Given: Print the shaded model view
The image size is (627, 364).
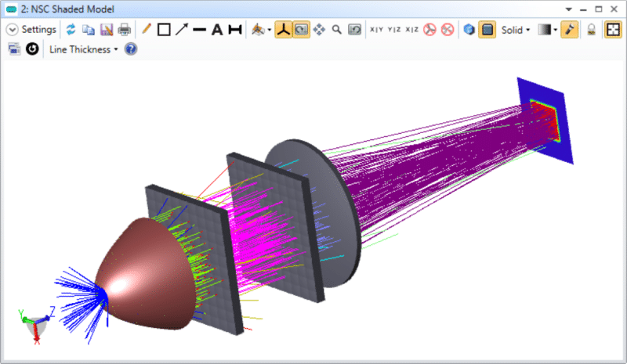Looking at the screenshot, I should [x=124, y=30].
